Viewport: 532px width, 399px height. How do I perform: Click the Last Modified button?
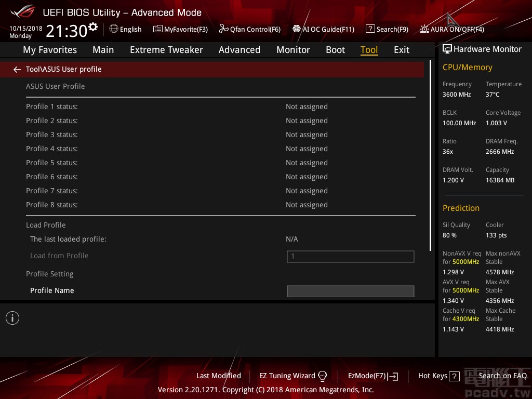click(218, 376)
